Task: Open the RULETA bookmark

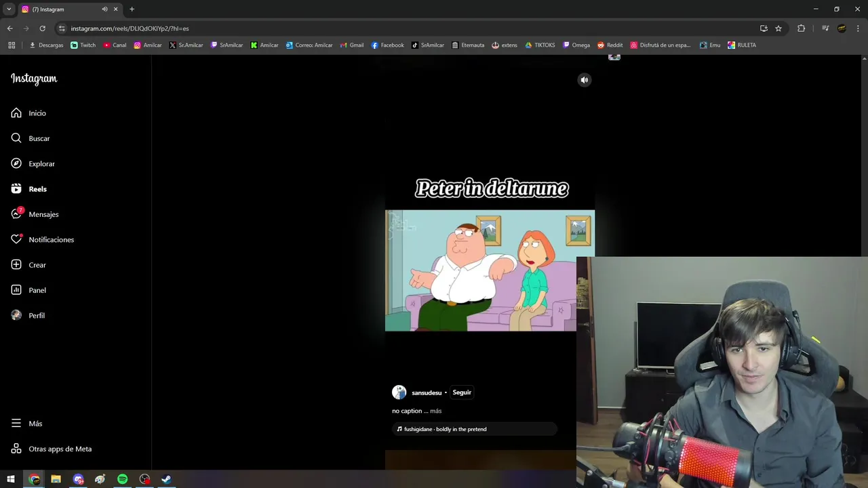Action: [x=742, y=45]
